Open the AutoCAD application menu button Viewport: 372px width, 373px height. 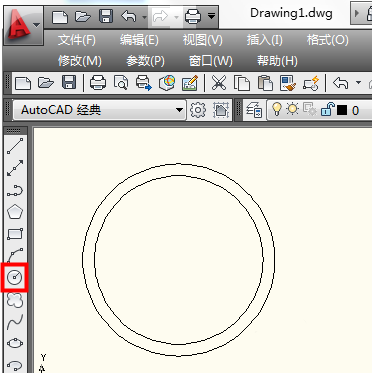point(23,25)
